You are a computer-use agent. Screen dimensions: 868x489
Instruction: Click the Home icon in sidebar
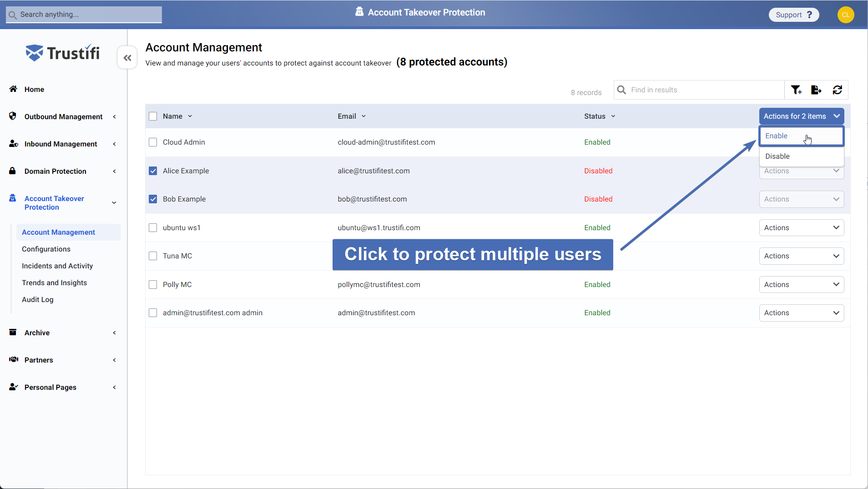13,89
